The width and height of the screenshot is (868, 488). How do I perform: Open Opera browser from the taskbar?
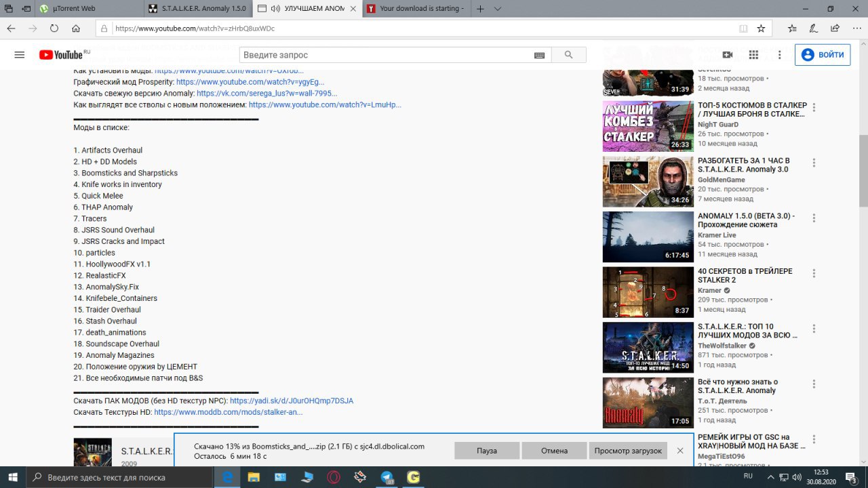[x=334, y=477]
